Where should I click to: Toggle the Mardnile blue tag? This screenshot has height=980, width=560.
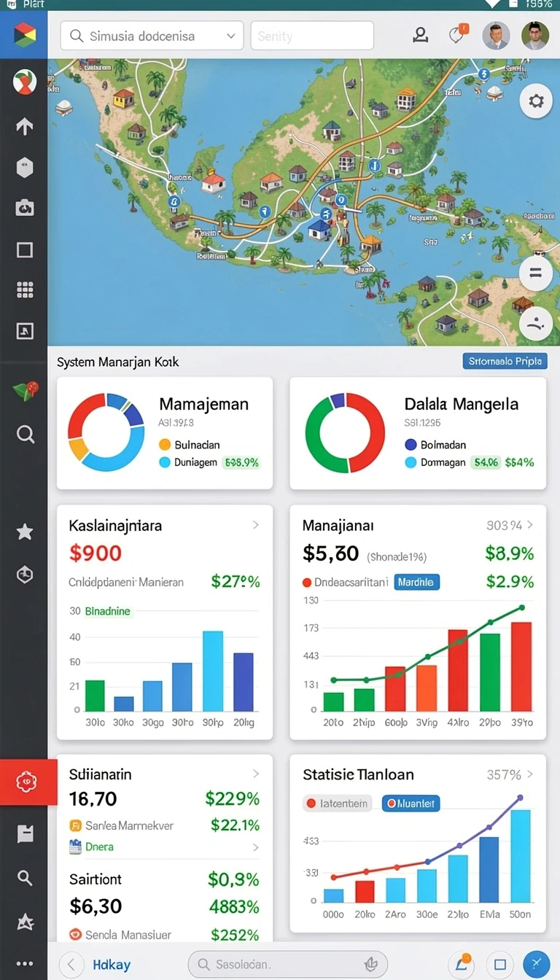[417, 582]
